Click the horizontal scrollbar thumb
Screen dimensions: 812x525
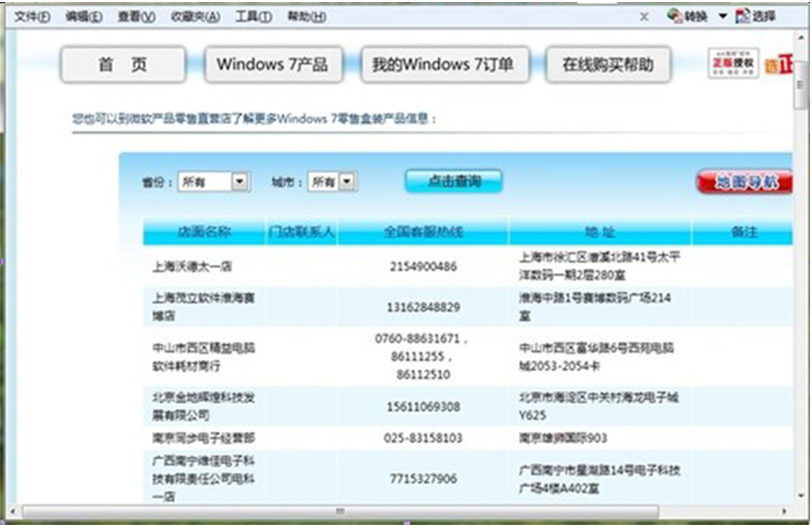[x=341, y=511]
